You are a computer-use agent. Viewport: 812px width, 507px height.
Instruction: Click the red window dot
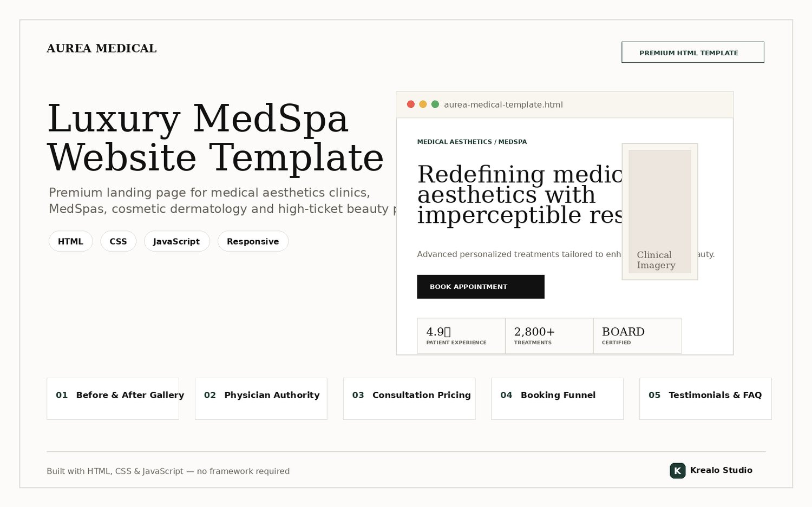tap(411, 104)
